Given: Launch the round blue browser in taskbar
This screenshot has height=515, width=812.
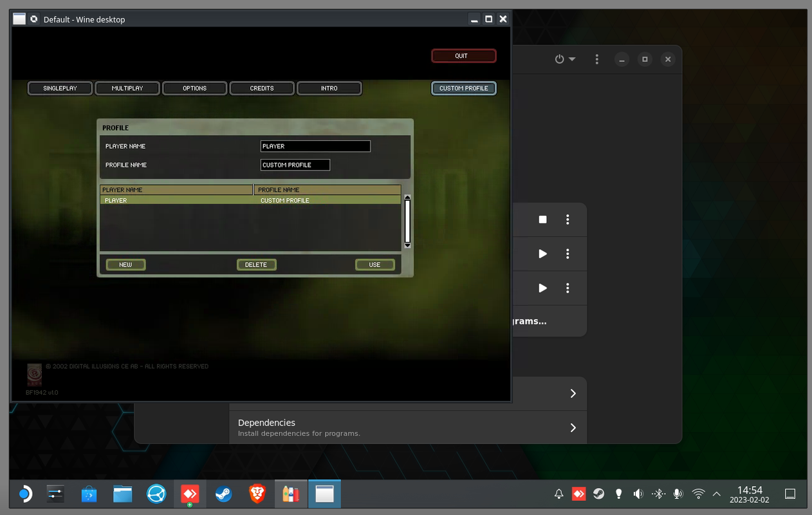Looking at the screenshot, I should click(x=156, y=494).
